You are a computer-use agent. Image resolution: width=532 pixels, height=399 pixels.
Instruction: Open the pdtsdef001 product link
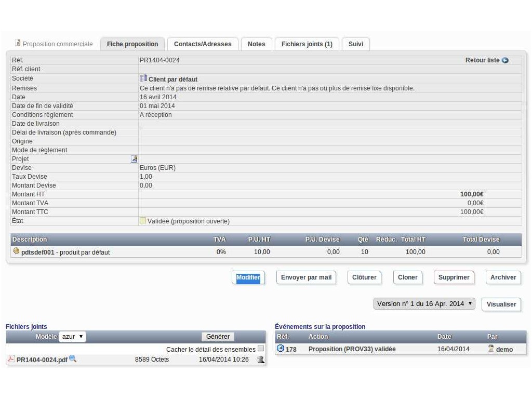tap(37, 252)
